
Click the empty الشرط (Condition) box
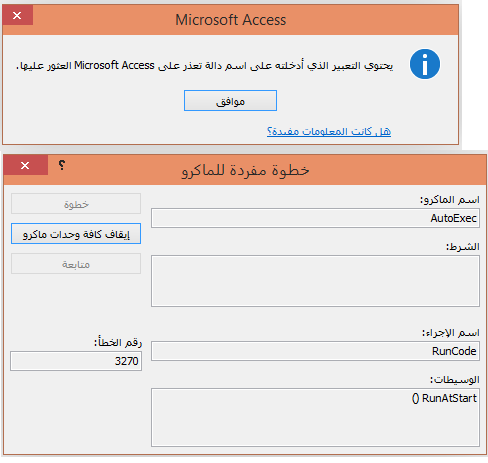pyautogui.click(x=315, y=281)
